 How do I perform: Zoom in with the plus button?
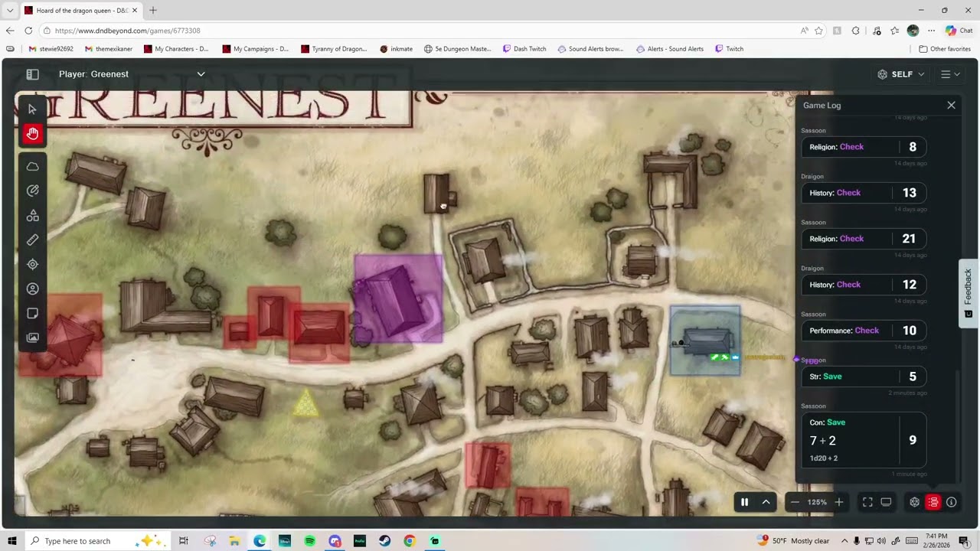pyautogui.click(x=839, y=502)
